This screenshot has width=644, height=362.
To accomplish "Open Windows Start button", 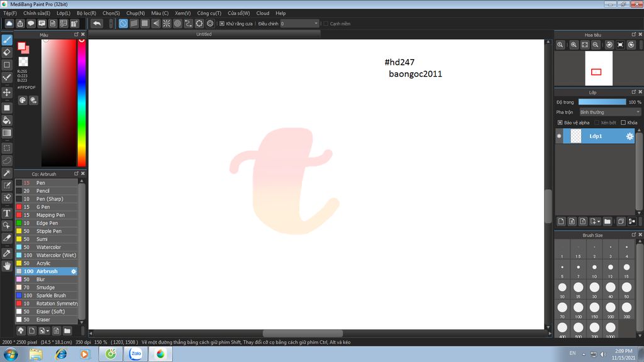I will (10, 354).
